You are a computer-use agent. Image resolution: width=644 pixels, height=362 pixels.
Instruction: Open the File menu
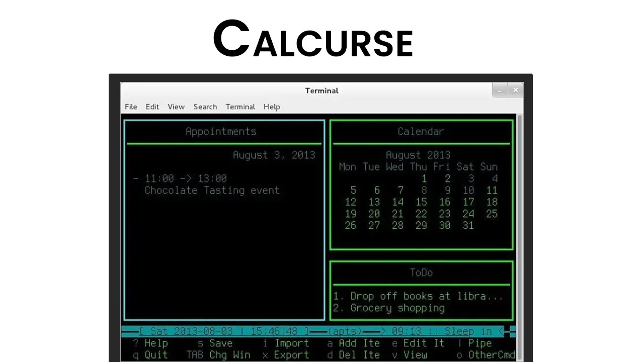pos(131,107)
